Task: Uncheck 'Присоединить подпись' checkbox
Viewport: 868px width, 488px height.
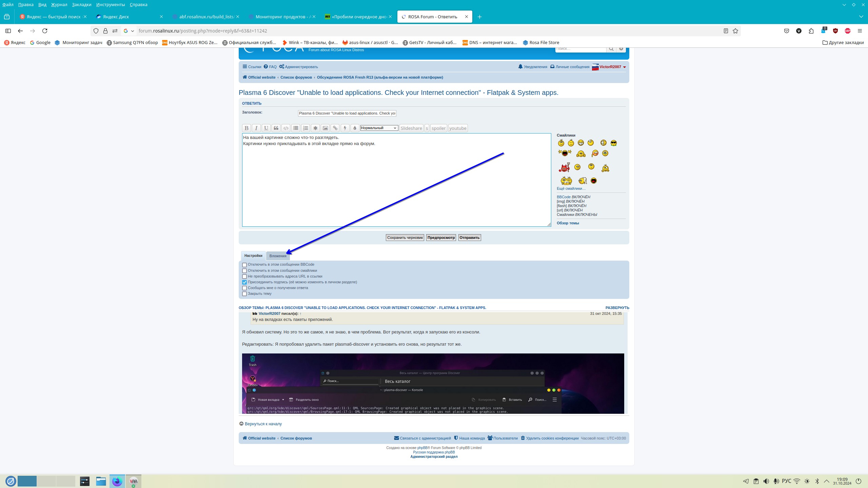Action: tap(244, 282)
